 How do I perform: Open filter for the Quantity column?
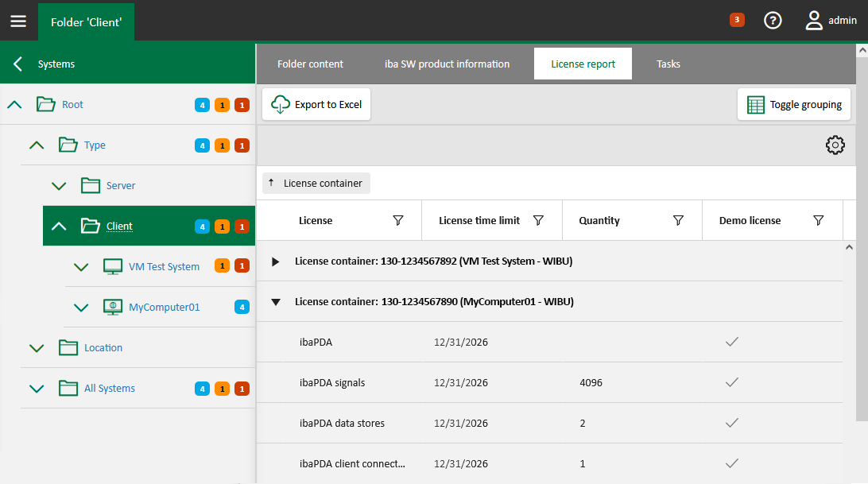coord(678,221)
